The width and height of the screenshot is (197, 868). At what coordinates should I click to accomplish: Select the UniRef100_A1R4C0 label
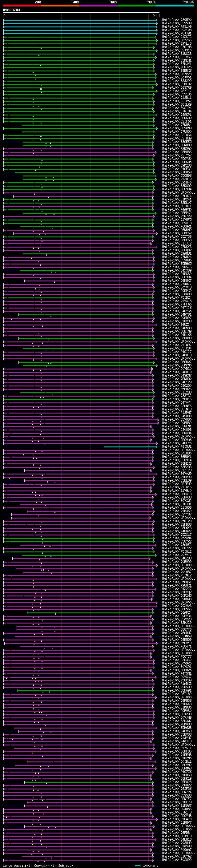click(x=176, y=819)
